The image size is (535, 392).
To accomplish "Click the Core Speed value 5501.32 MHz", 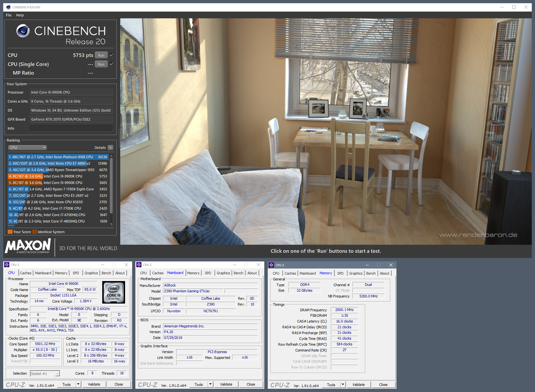I will (x=45, y=344).
